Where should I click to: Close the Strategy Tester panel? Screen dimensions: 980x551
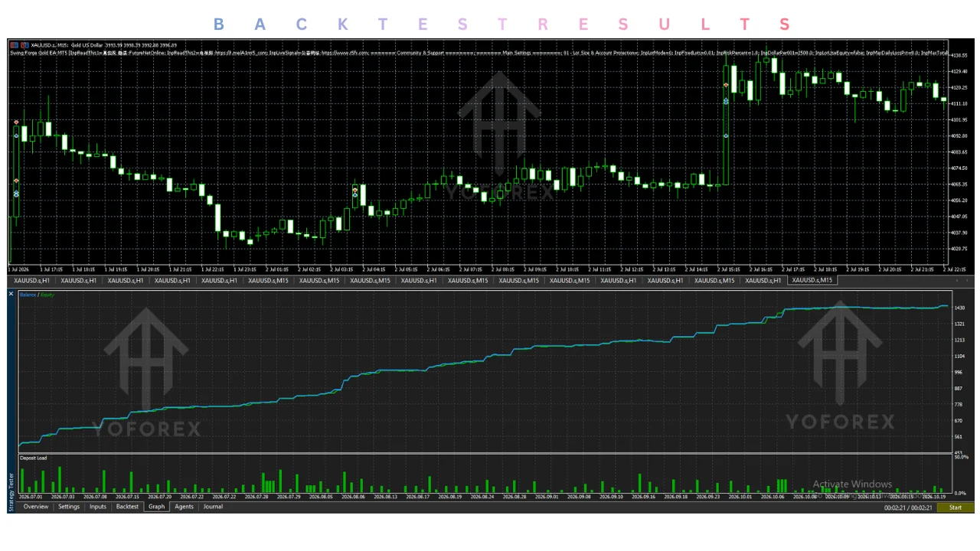[x=11, y=294]
